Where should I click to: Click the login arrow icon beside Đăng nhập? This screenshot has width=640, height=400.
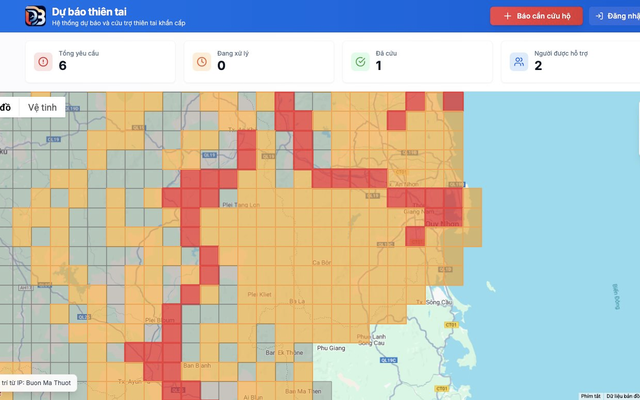coord(600,16)
